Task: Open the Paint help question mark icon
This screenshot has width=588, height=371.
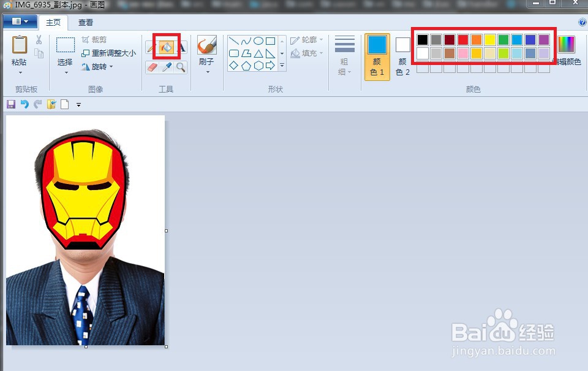Action: [x=582, y=22]
